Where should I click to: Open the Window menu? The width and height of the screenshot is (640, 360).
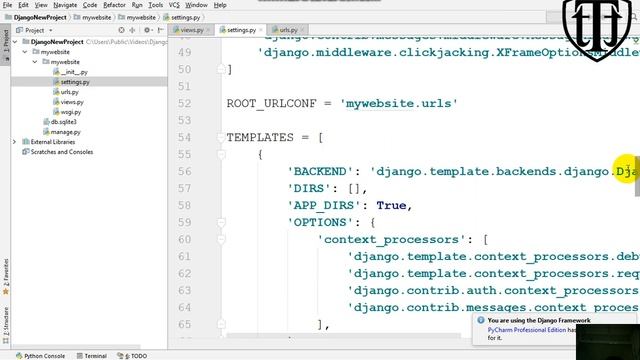[x=196, y=5]
